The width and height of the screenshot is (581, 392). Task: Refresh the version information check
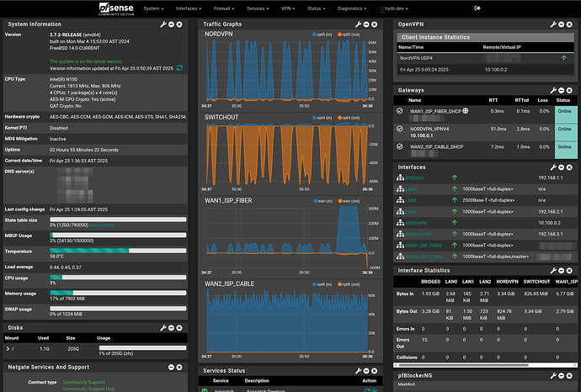(x=179, y=68)
